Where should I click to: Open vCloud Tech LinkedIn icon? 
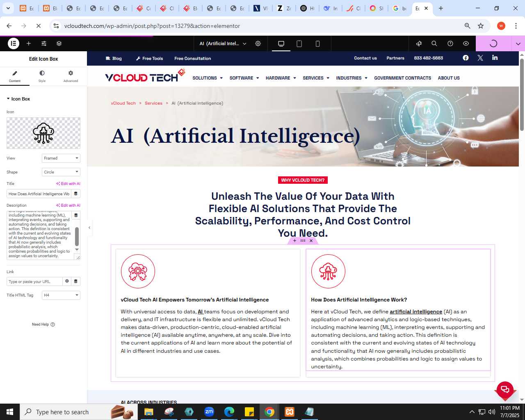point(495,58)
